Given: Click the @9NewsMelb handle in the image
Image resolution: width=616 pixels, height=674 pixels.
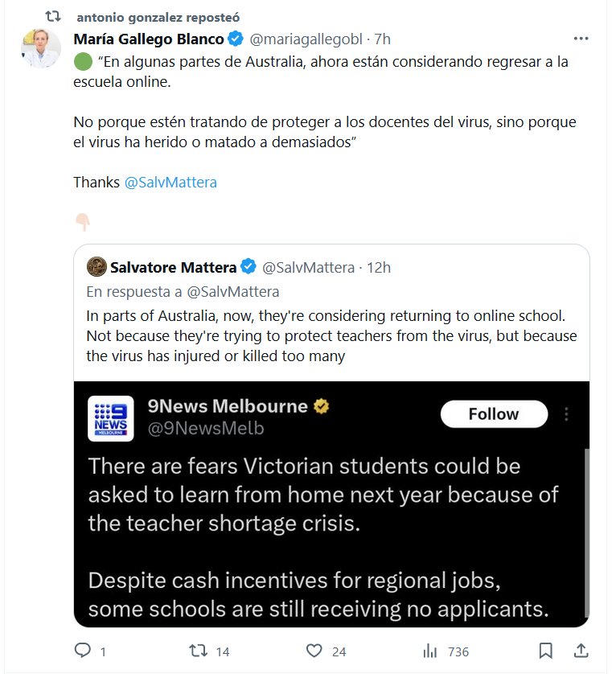Looking at the screenshot, I should click(x=205, y=429).
